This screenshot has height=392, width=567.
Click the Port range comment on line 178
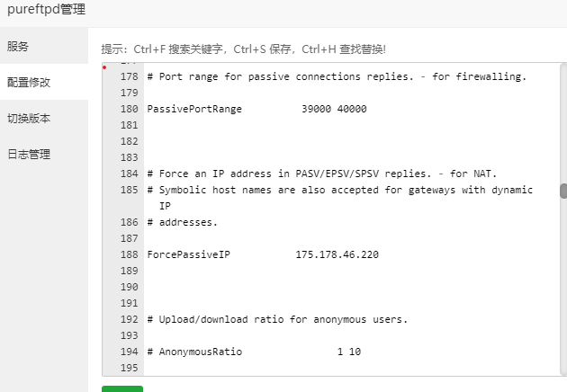337,76
